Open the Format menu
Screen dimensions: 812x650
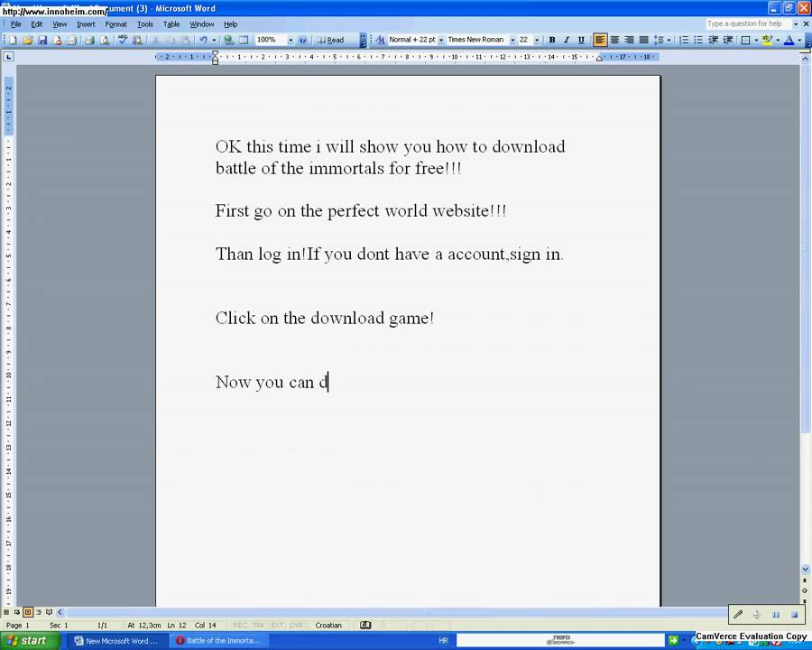(116, 23)
